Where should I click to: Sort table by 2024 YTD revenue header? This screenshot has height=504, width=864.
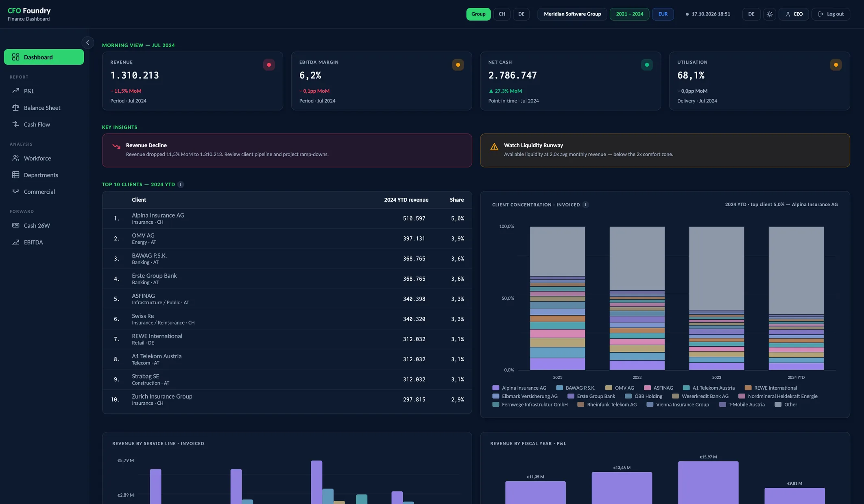click(x=406, y=200)
